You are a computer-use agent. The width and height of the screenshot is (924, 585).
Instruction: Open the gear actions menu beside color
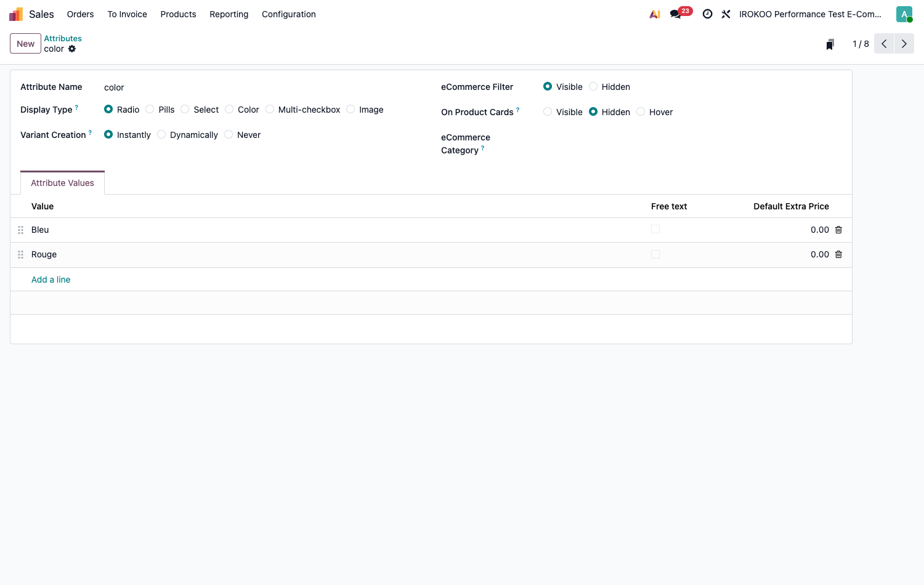tap(72, 49)
